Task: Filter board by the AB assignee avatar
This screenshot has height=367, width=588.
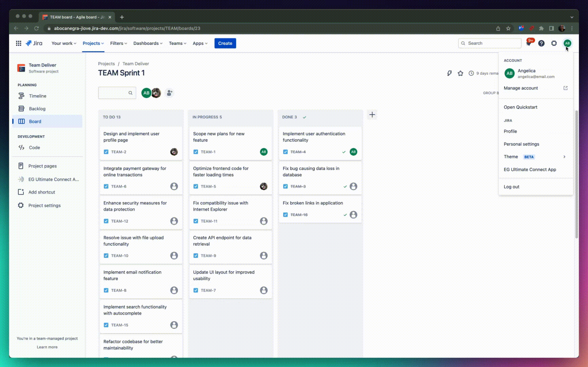Action: [x=146, y=93]
